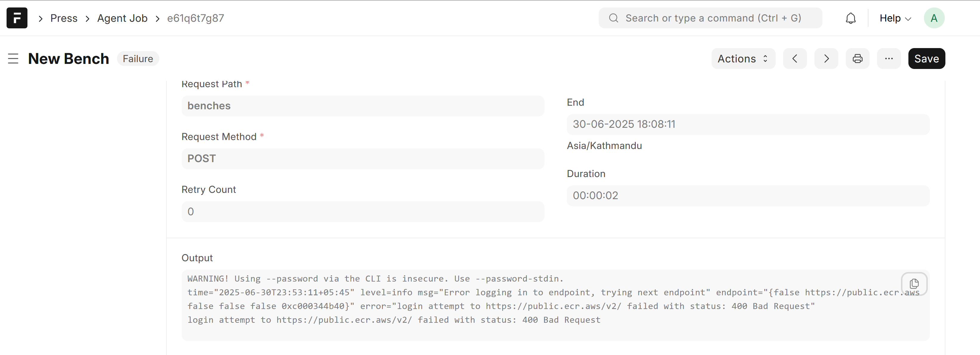980x355 pixels.
Task: Select the Retry Count field
Action: pos(362,212)
